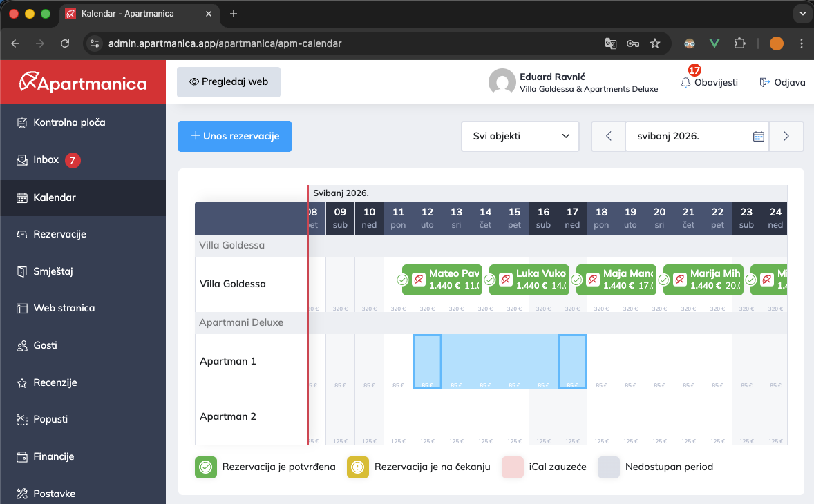The height and width of the screenshot is (504, 814).
Task: Click the yellow pending reservation legend swatch
Action: 358,467
